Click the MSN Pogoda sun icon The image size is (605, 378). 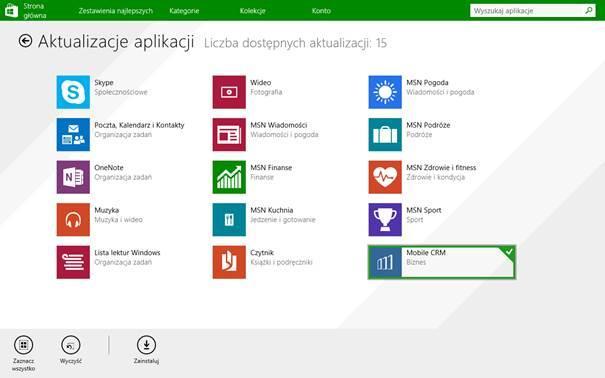click(385, 92)
